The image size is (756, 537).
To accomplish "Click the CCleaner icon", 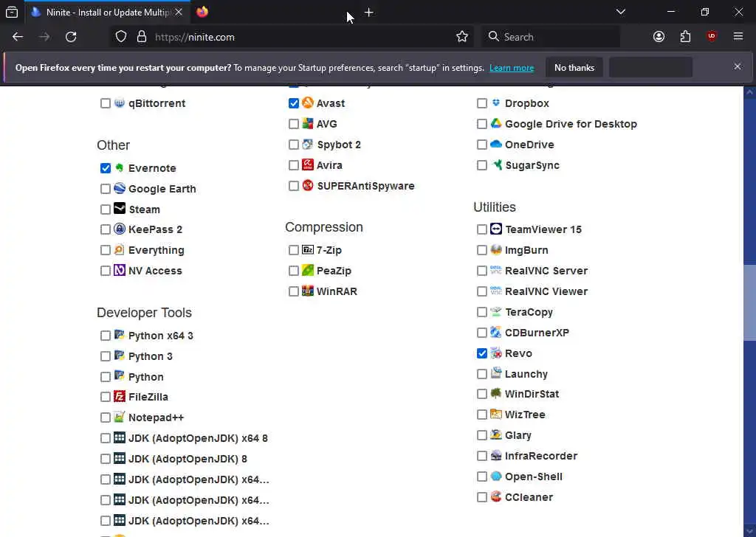I will pos(496,496).
